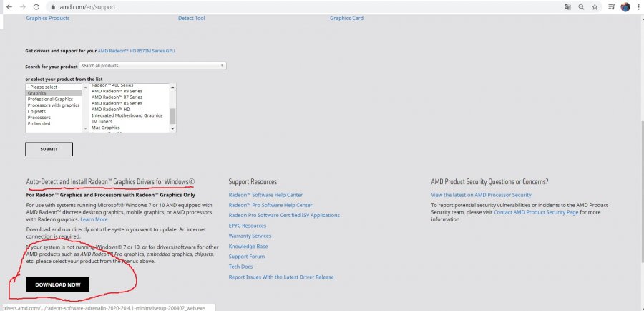Open Radeon Software Help Center link
Image resolution: width=644 pixels, height=311 pixels.
click(x=265, y=195)
